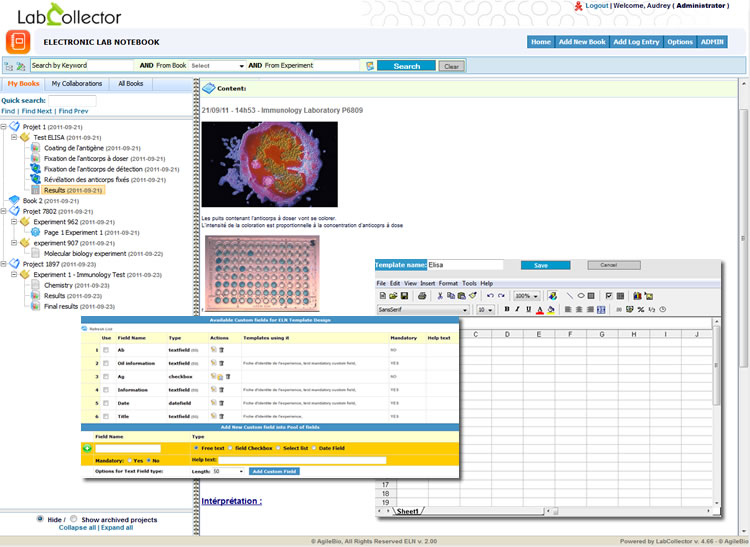Screen dimensions: 750x547
Task: Collapse the Projet 1 tree node
Action: pos(3,127)
